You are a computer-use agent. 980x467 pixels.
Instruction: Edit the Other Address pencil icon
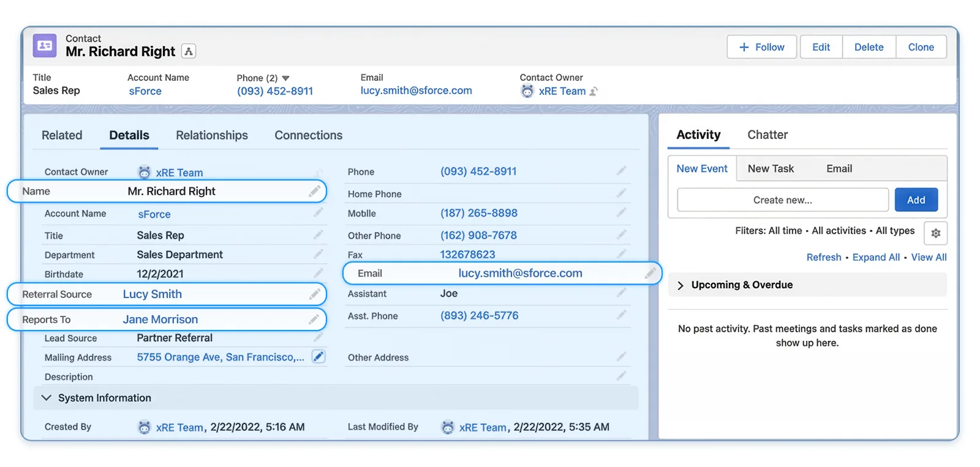[621, 357]
